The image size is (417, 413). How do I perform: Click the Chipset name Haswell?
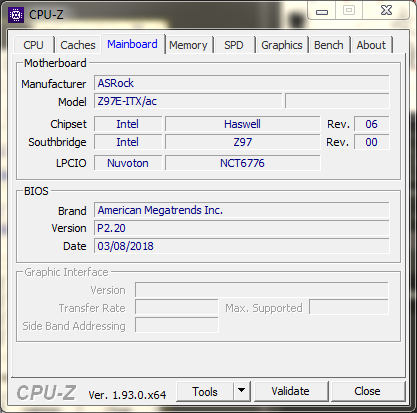[x=242, y=124]
